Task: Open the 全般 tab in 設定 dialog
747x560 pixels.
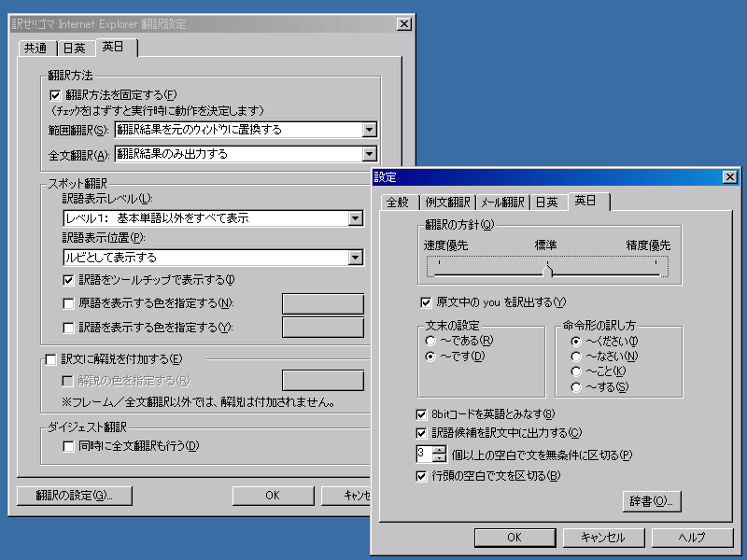Action: click(399, 203)
